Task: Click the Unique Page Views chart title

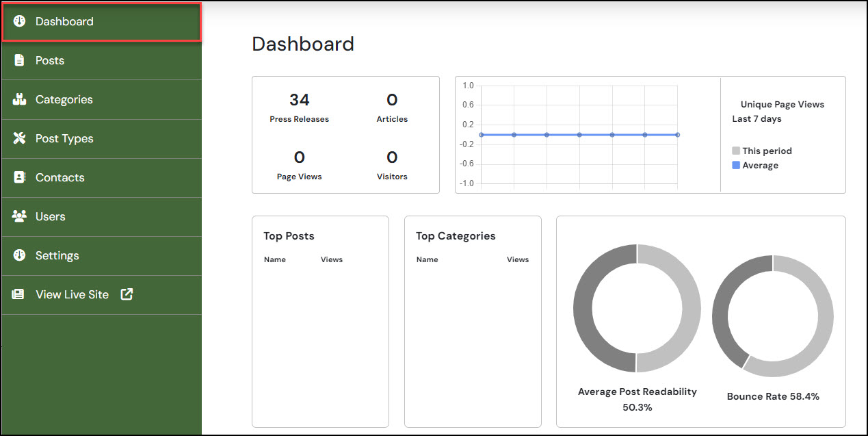Action: (x=782, y=105)
